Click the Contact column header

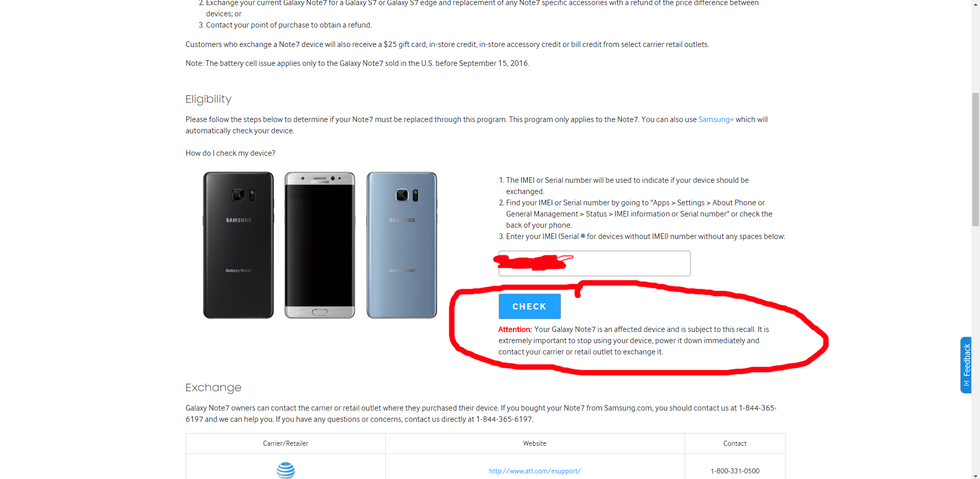(x=734, y=443)
